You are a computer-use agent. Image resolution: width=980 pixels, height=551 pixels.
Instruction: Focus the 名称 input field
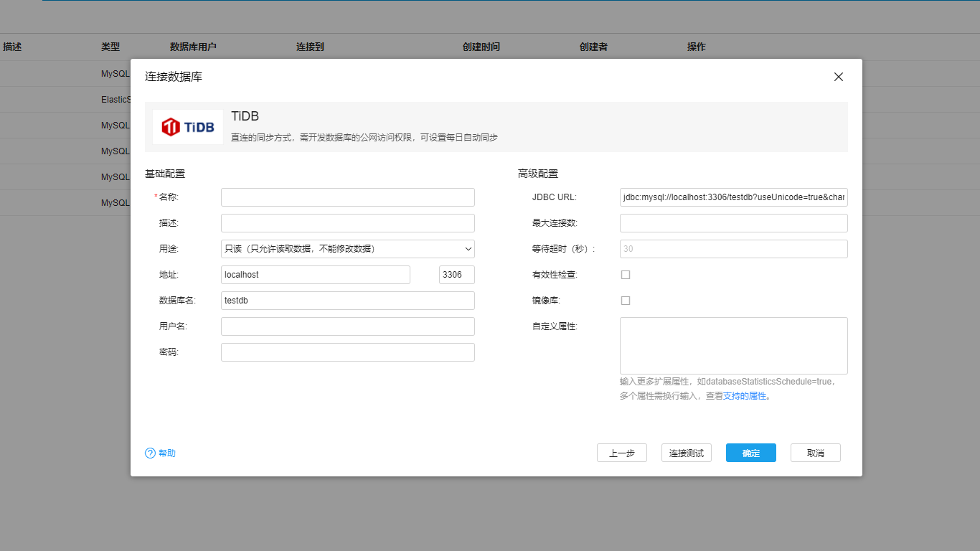(348, 197)
